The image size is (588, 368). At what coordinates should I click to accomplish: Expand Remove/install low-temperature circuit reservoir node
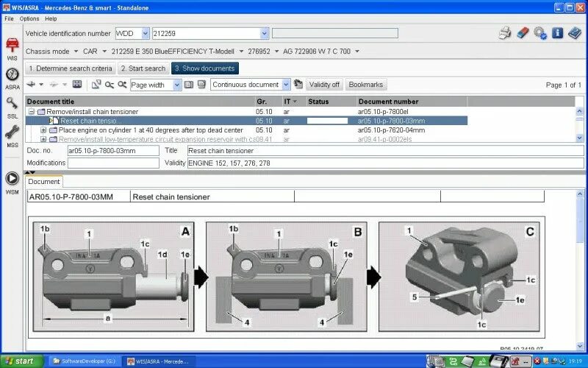(43, 139)
